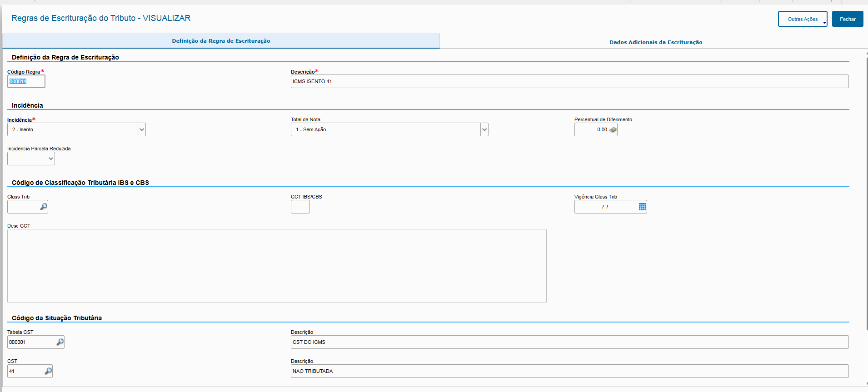Screen dimensions: 868x392
Task: Open the Total da Nota dropdown
Action: [x=484, y=130]
